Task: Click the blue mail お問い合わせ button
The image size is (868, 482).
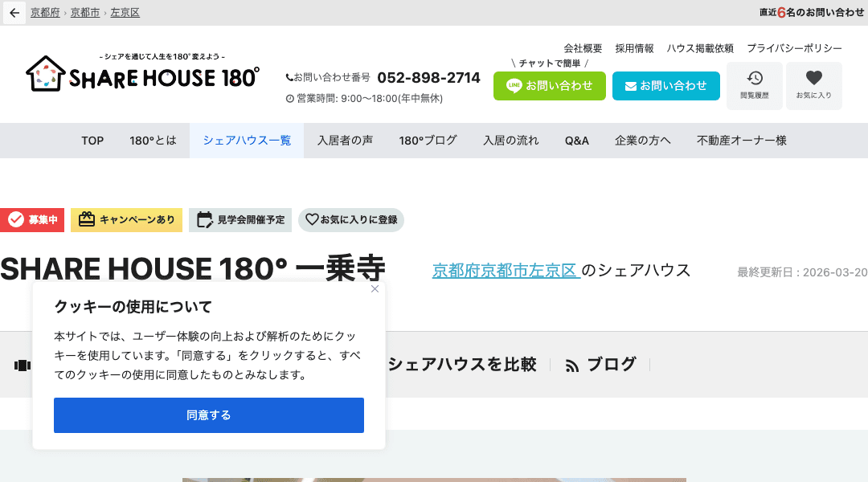Action: [666, 86]
